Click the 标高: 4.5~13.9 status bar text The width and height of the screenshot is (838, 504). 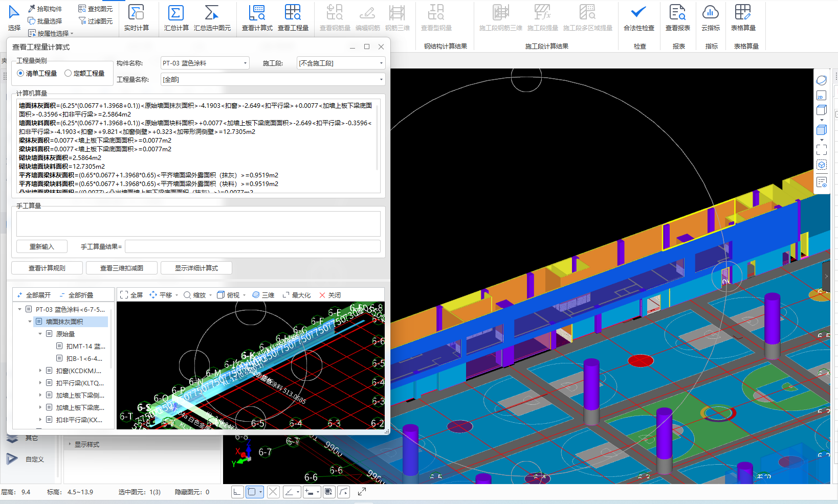point(70,492)
